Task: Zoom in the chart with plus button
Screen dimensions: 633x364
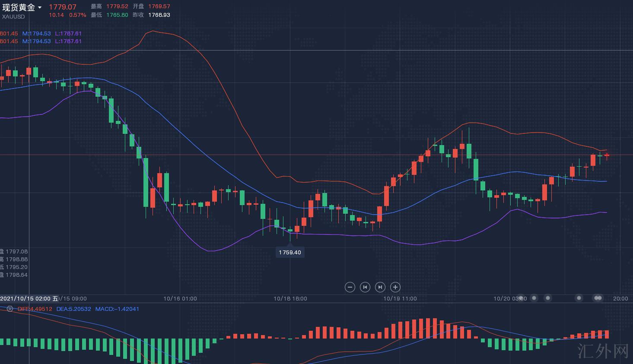Action: pyautogui.click(x=395, y=287)
